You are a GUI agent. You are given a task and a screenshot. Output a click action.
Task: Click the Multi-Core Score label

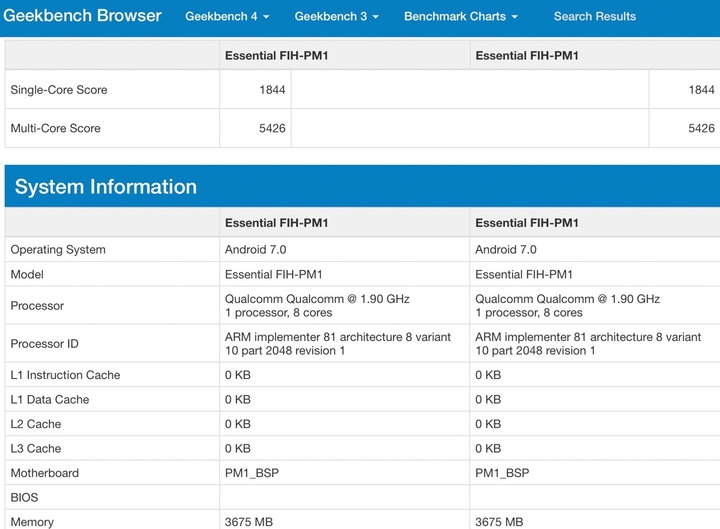click(x=56, y=128)
